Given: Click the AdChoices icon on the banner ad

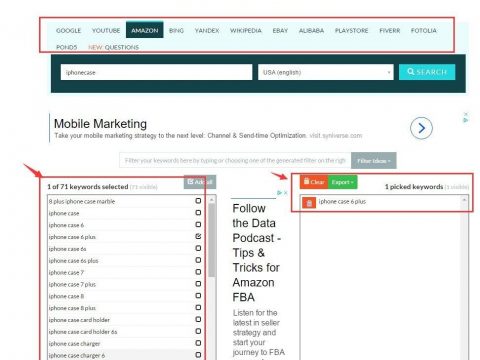Looking at the screenshot, I should coord(466,120).
